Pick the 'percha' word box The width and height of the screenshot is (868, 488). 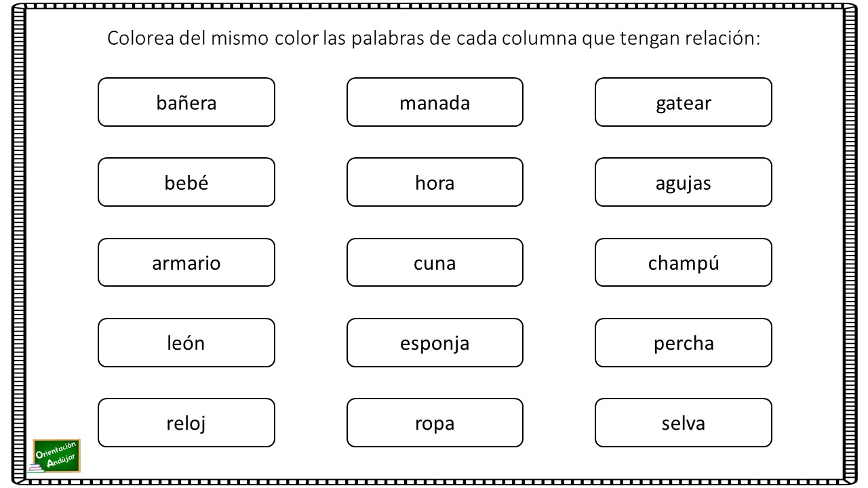pos(684,343)
